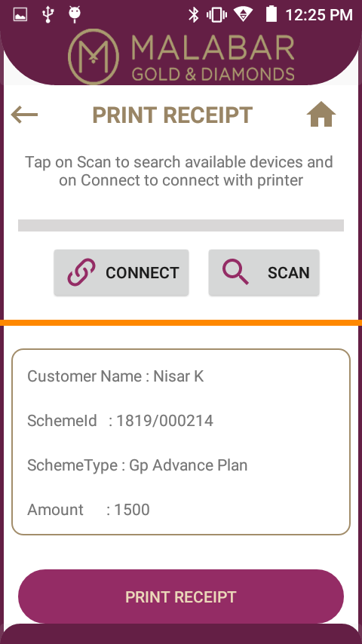The image size is (362, 644).
Task: Tap the Amount 1500 line
Action: tap(88, 510)
